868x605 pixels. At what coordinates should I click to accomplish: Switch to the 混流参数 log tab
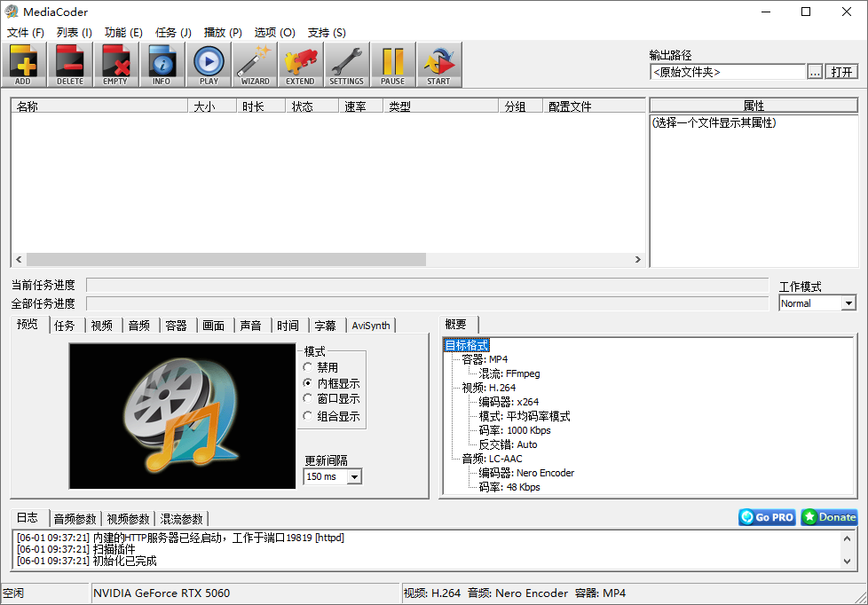(x=181, y=519)
